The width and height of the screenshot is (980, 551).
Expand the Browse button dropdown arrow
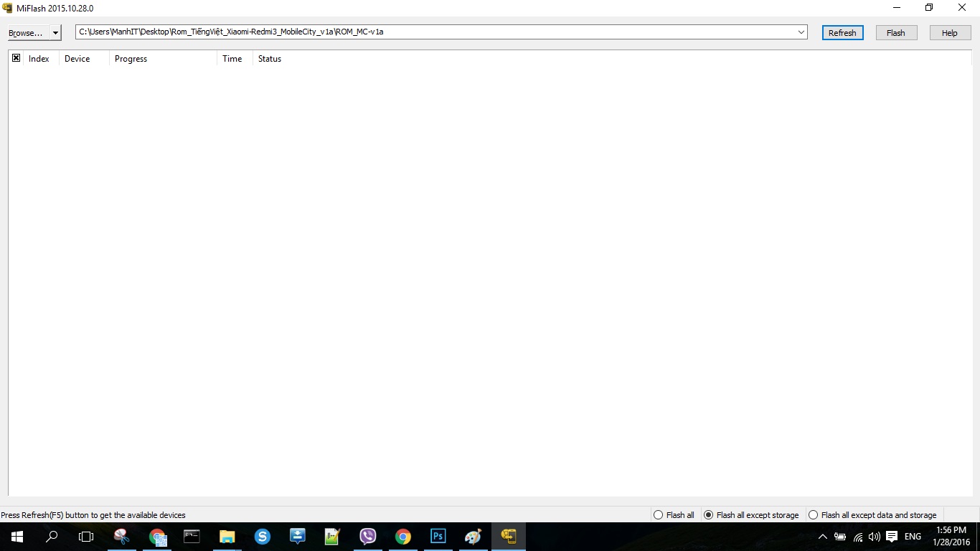coord(55,33)
